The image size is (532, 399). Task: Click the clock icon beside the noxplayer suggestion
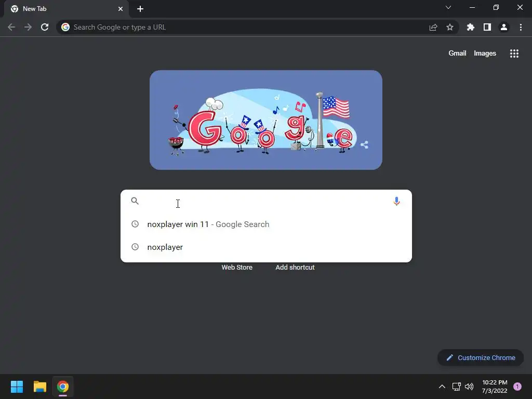(x=135, y=247)
